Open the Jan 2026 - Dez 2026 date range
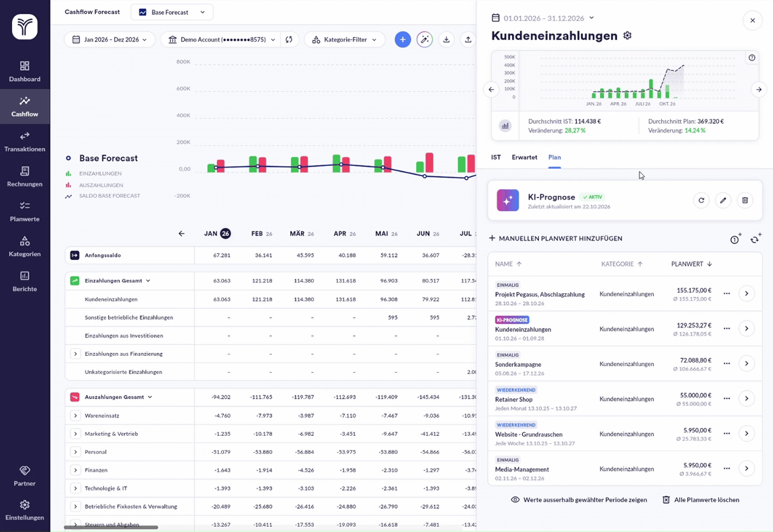 coord(109,40)
